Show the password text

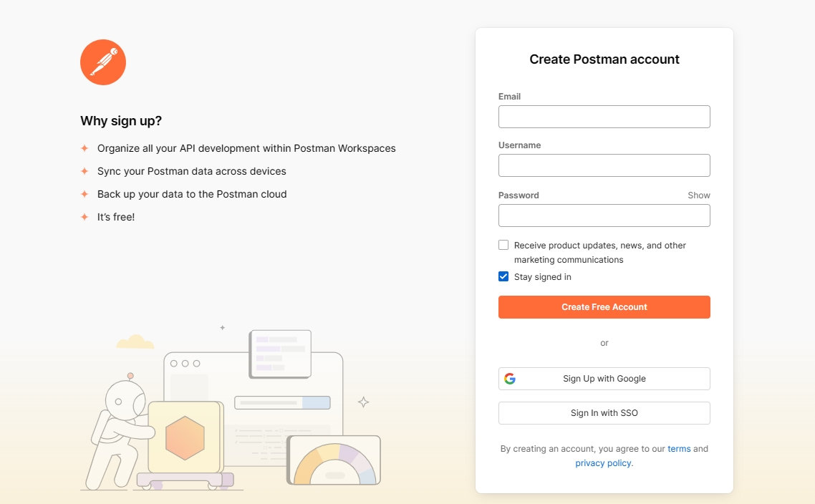point(698,195)
